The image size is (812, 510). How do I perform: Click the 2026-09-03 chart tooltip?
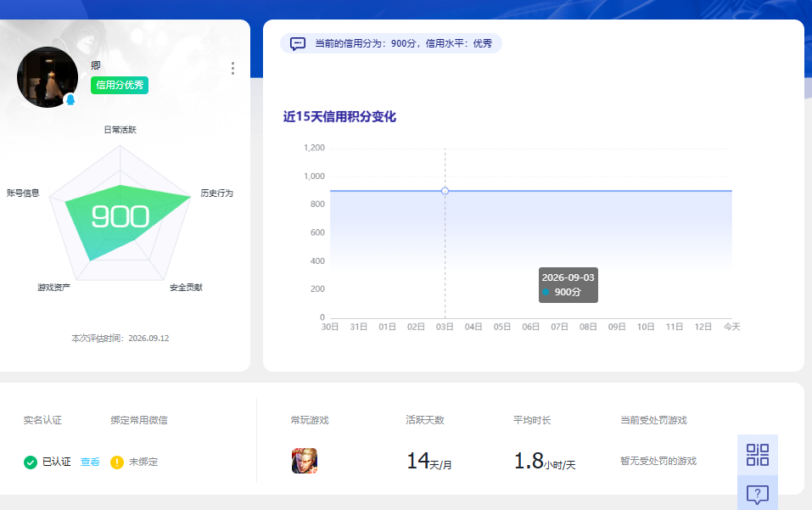pyautogui.click(x=568, y=285)
